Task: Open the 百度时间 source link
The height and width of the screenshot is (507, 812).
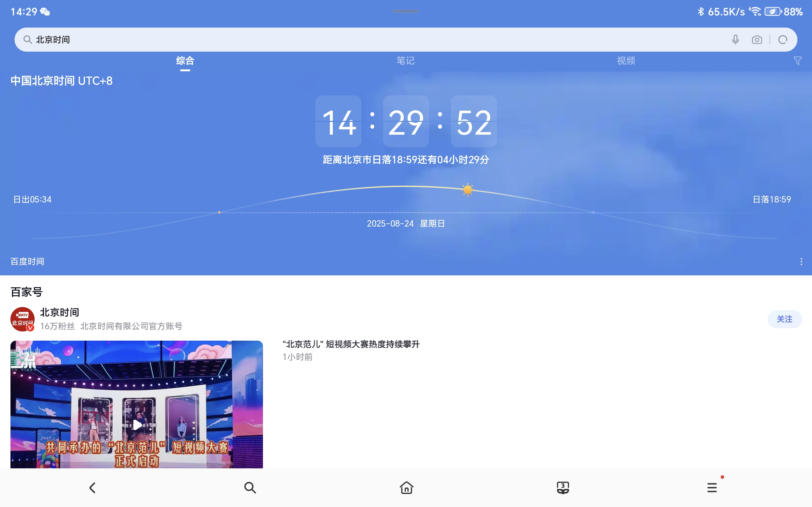Action: point(28,261)
